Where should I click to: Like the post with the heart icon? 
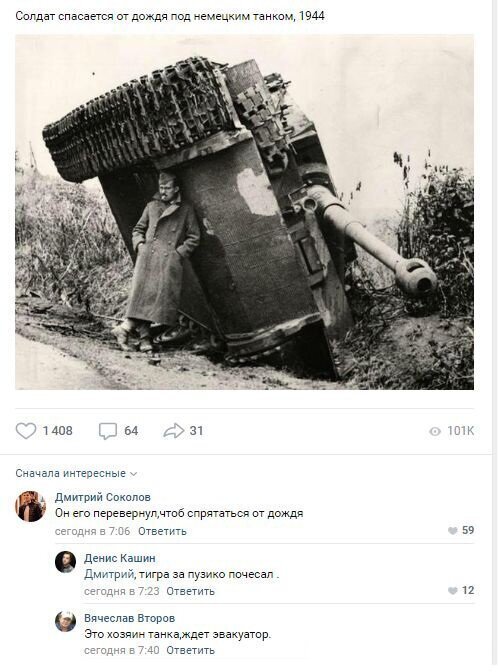tap(26, 431)
